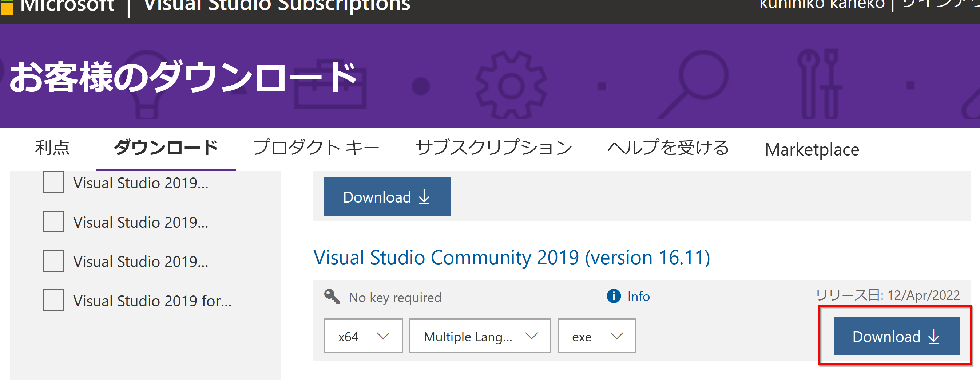Tick the first Visual Studio 2019... checkbox
980x380 pixels.
[x=53, y=182]
